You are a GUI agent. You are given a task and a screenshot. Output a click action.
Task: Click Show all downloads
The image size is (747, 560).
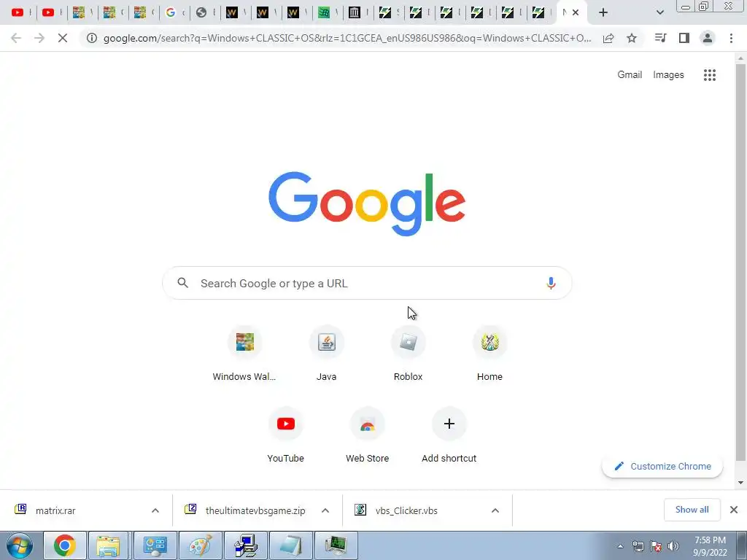pos(692,510)
